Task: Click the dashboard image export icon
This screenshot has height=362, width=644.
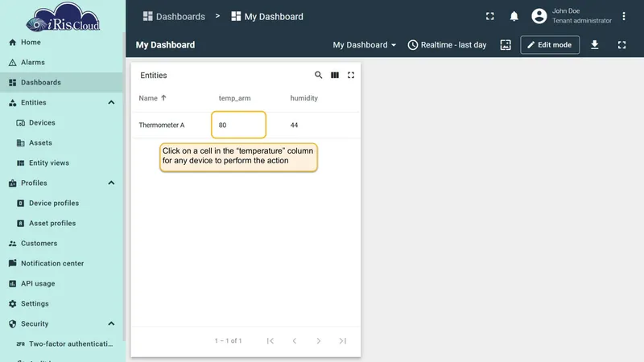Action: [506, 45]
